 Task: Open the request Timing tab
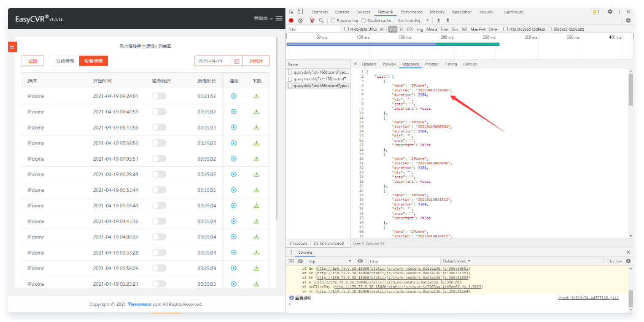[x=451, y=64]
